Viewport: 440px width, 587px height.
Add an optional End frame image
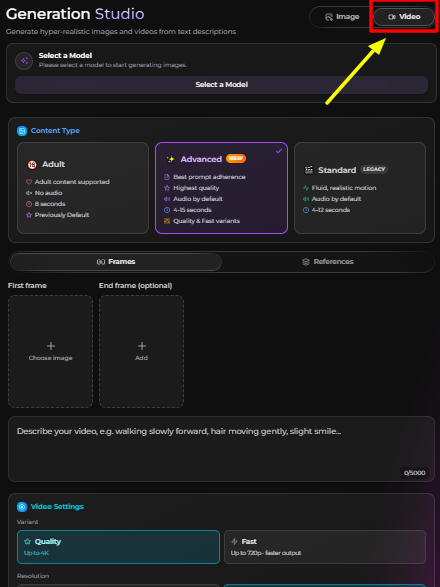(142, 352)
